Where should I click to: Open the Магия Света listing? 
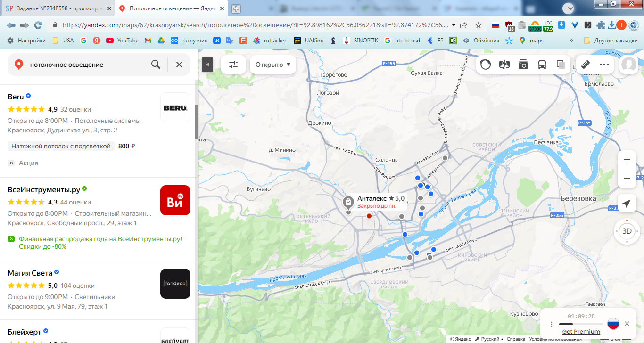[x=29, y=273]
